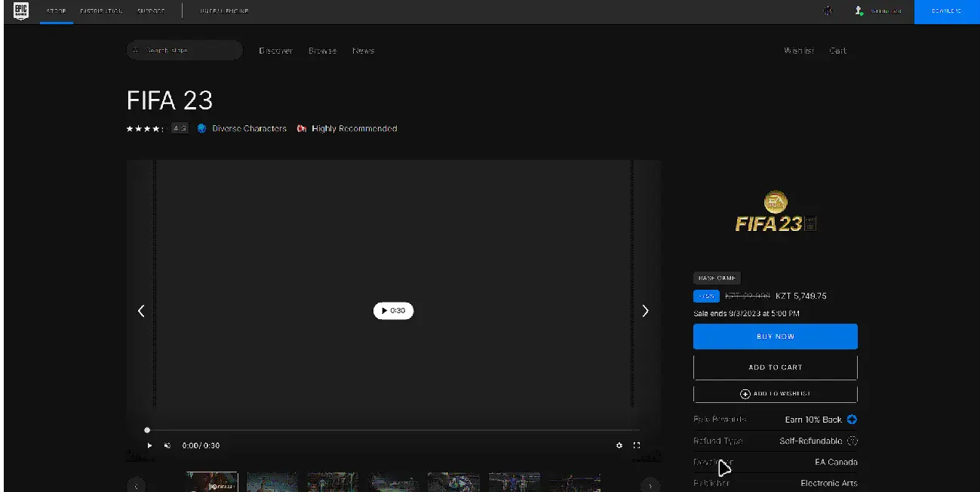Click the 0:00/0:30 video time display
This screenshot has height=492, width=980.
201,446
